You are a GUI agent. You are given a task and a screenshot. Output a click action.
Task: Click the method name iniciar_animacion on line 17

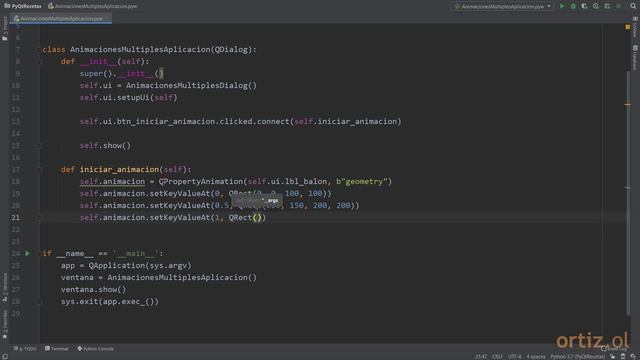coord(119,169)
